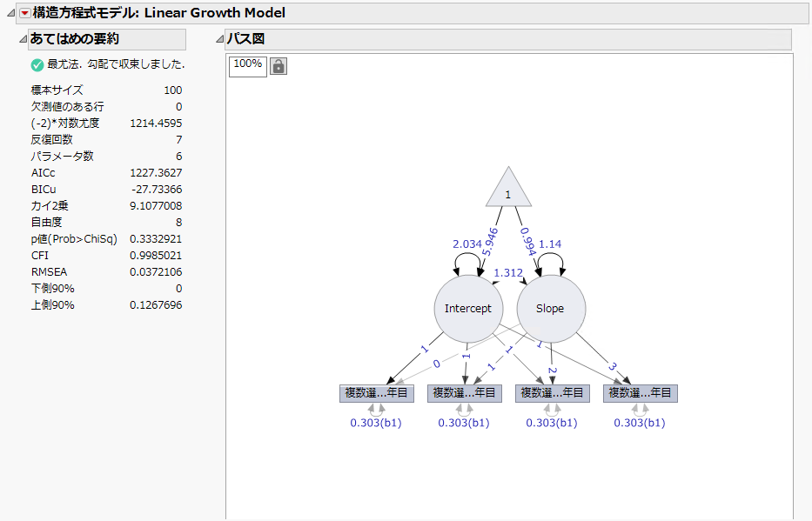The image size is (812, 521).
Task: Select the first residual label 0.303(b1)
Action: click(376, 423)
